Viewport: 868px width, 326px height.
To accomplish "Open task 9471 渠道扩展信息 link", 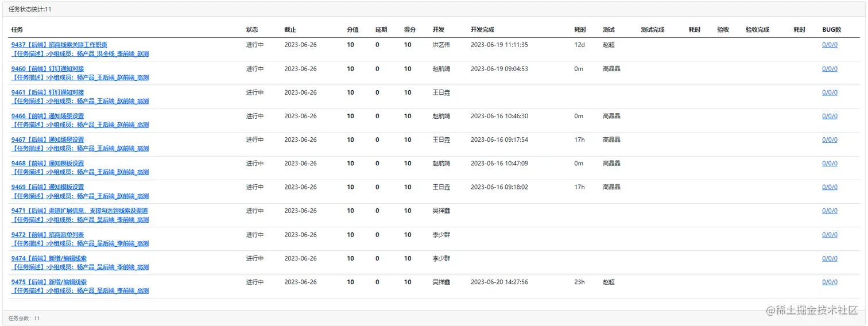I will 80,211.
